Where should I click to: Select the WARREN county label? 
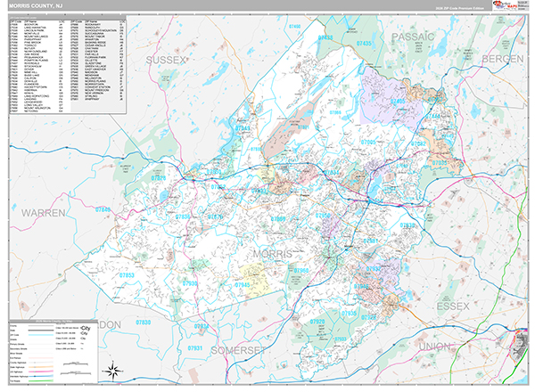45,214
